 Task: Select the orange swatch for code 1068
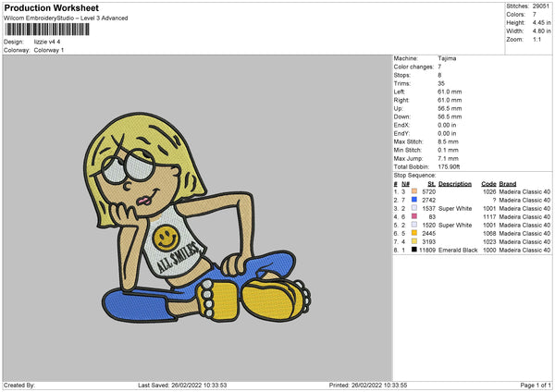tap(414, 233)
